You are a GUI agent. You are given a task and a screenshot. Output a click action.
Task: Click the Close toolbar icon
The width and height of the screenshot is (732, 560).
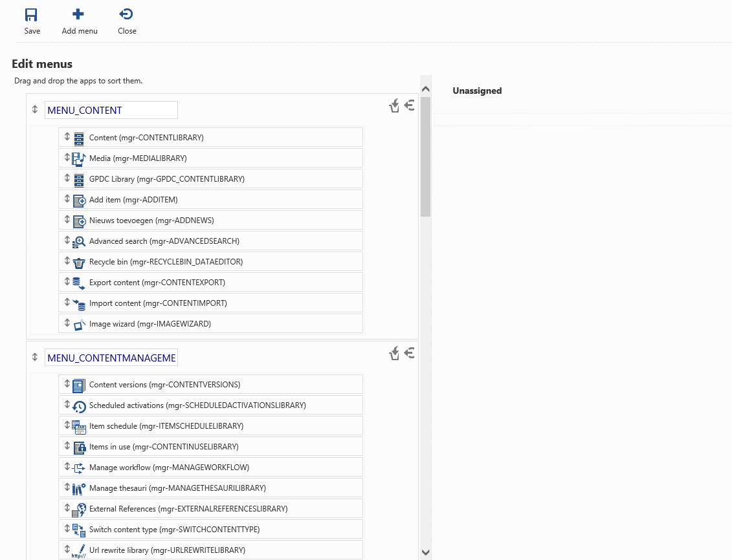tap(126, 14)
